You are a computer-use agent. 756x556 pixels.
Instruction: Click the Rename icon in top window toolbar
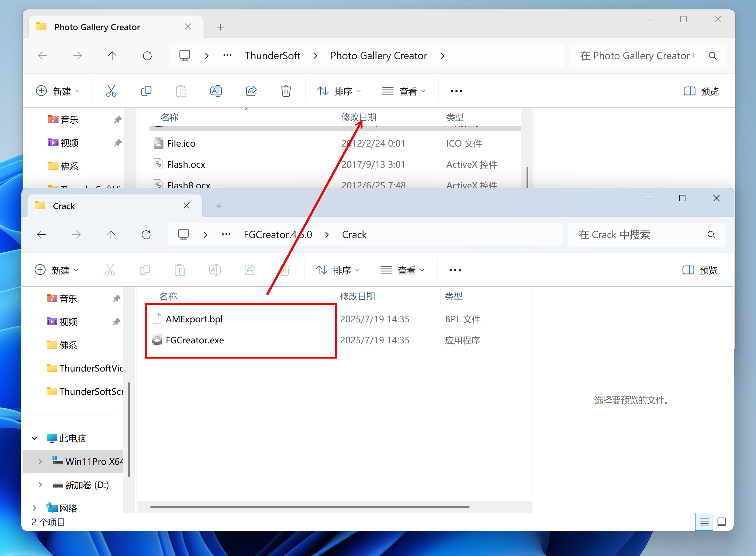(216, 91)
